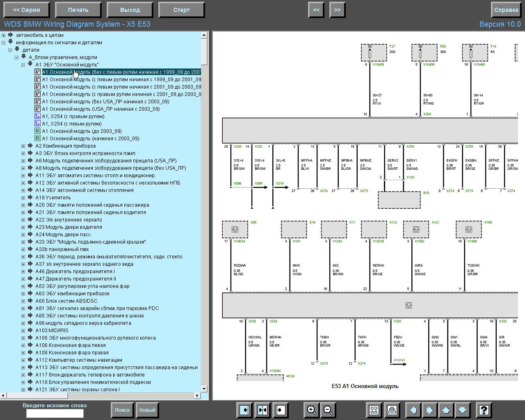
Task: Expand A12 ЭБУ активной системы безопасности
Action: pyautogui.click(x=23, y=183)
